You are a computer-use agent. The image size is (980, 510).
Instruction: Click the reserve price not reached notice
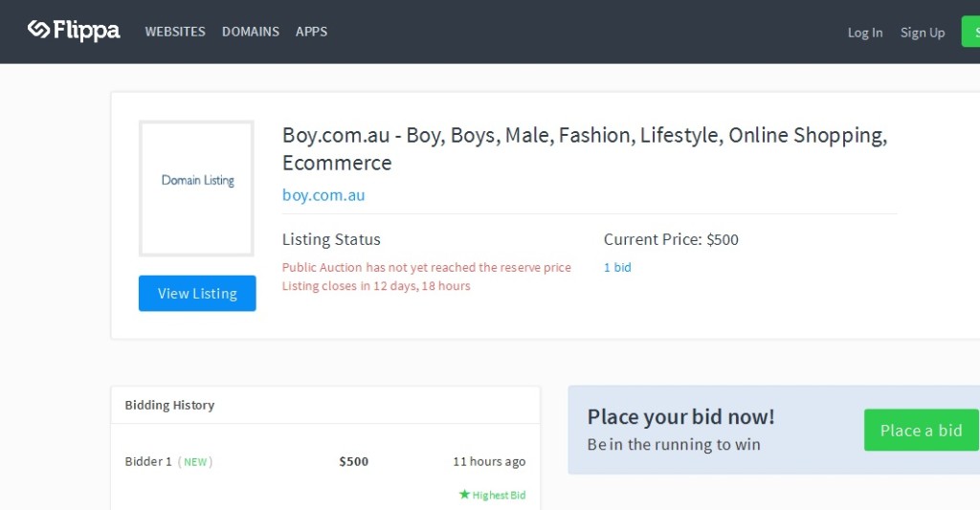426,268
